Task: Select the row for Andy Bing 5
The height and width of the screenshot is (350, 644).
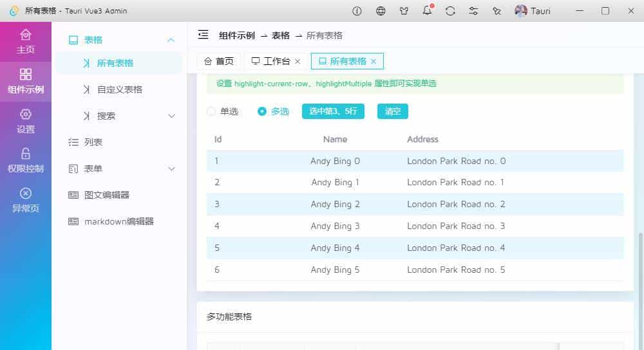Action: pyautogui.click(x=415, y=270)
